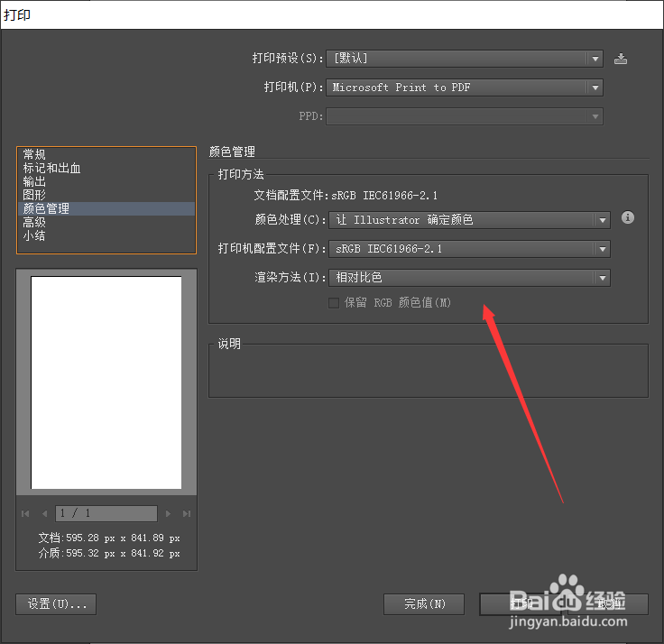The height and width of the screenshot is (644, 664).
Task: Open the 打印预设 dropdown
Action: tap(465, 59)
